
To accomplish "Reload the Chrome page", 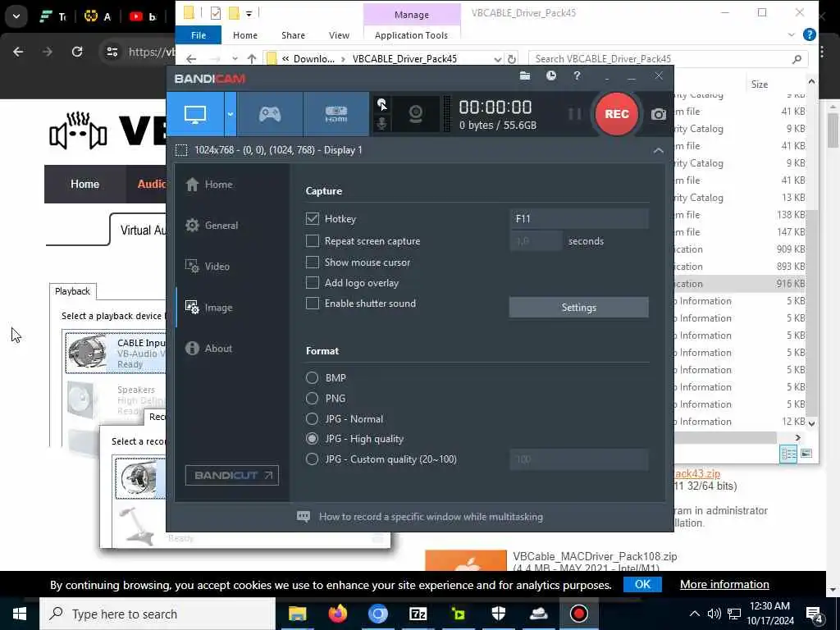I will (x=77, y=52).
